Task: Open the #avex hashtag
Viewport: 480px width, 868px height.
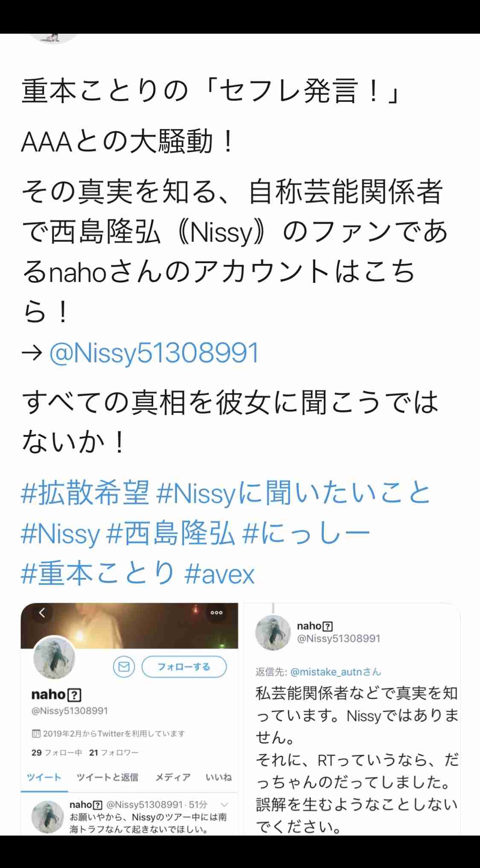Action: (219, 574)
